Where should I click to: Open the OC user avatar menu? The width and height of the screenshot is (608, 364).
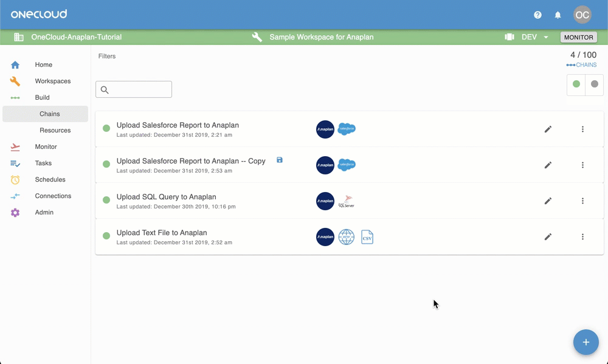pos(582,15)
